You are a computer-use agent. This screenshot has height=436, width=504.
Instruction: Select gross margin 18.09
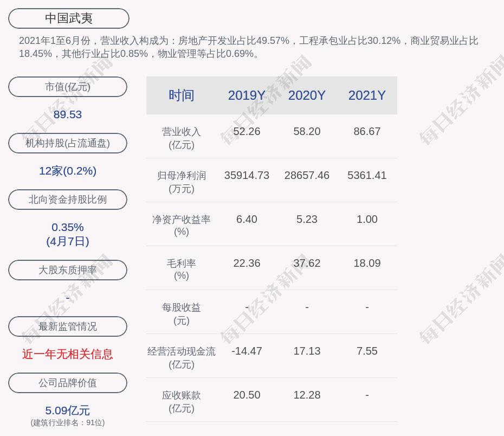367,264
